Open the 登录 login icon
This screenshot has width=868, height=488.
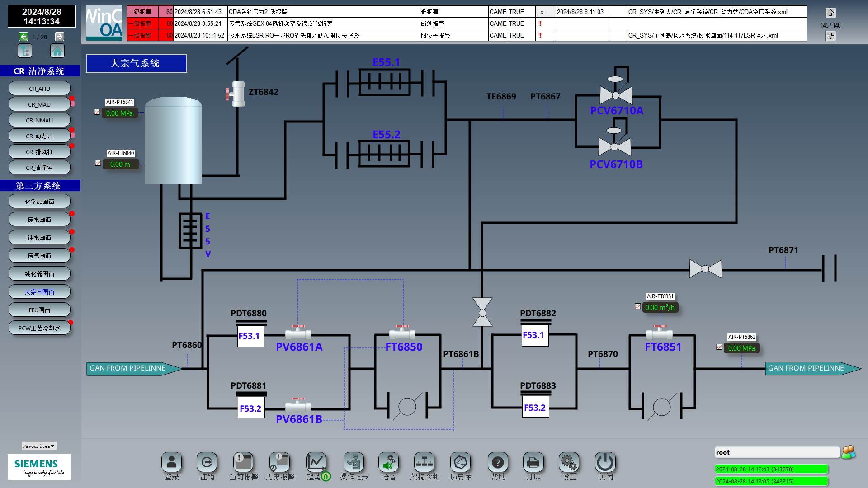[172, 462]
